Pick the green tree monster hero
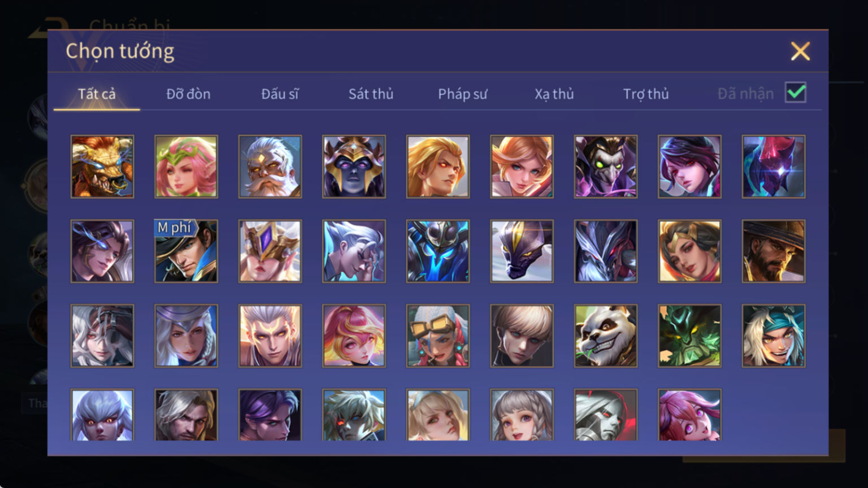 [689, 336]
